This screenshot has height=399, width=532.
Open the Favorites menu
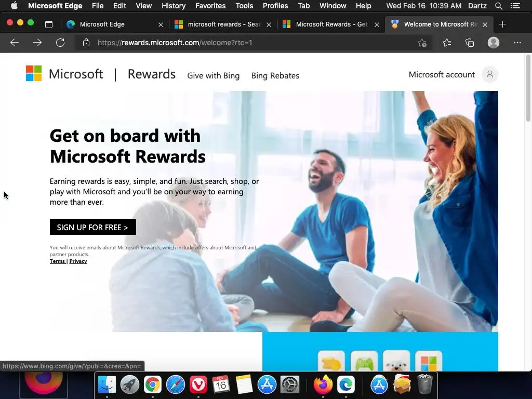pyautogui.click(x=210, y=6)
